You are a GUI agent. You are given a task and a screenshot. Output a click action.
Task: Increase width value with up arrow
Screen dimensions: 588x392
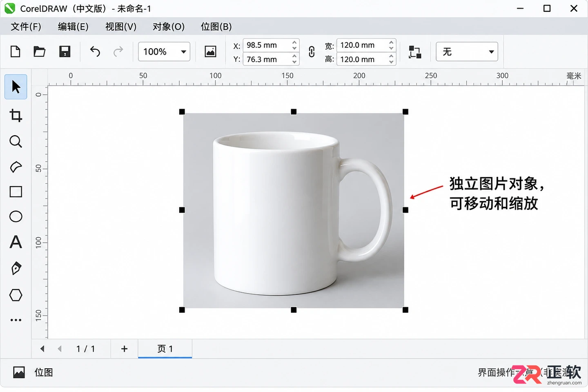391,42
